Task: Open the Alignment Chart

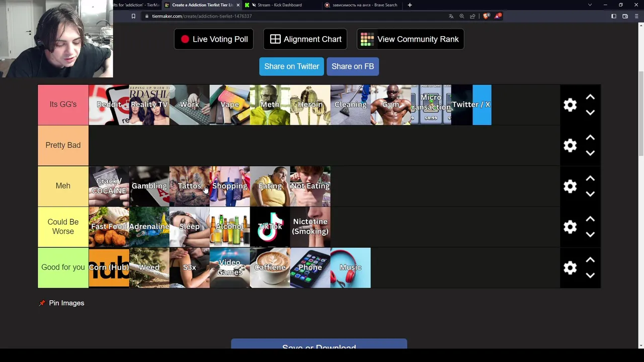Action: (305, 39)
